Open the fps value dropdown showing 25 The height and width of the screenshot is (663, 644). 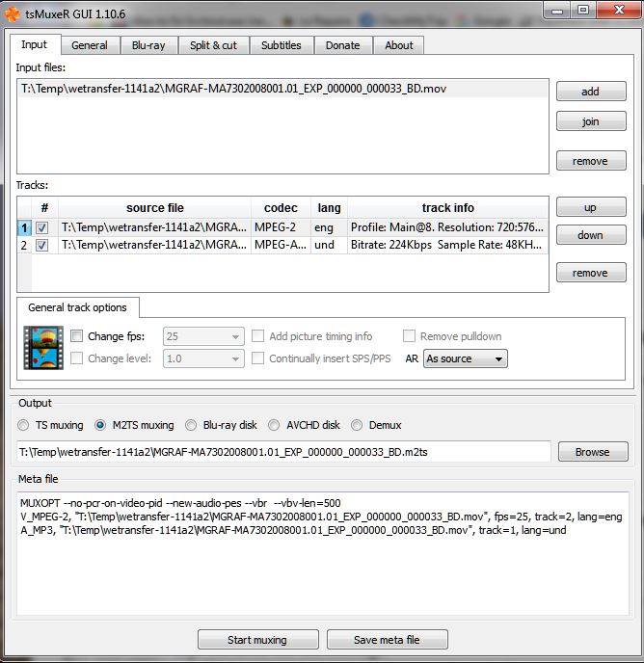pos(203,336)
